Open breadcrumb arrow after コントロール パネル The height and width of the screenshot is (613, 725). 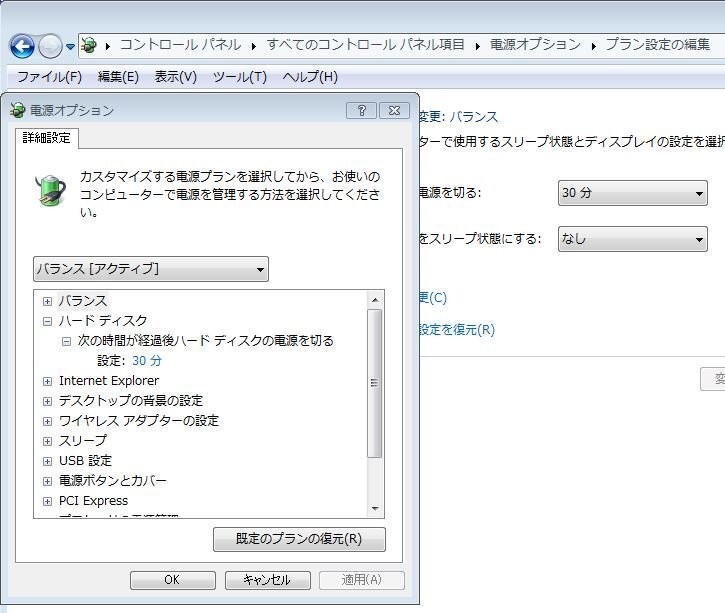254,46
